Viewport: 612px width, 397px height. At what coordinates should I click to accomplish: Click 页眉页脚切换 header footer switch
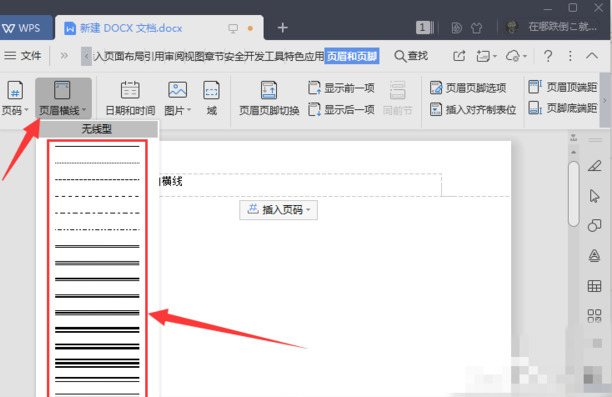(269, 98)
